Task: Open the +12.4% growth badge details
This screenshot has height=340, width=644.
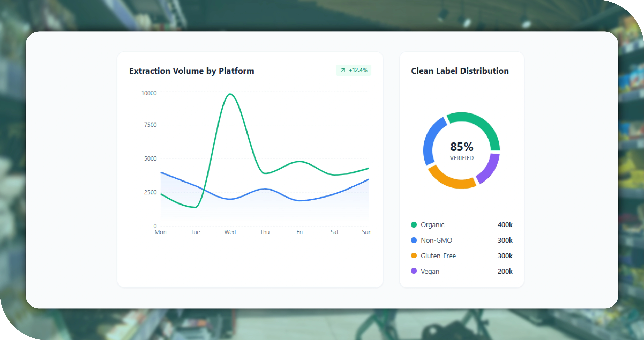Action: tap(353, 70)
